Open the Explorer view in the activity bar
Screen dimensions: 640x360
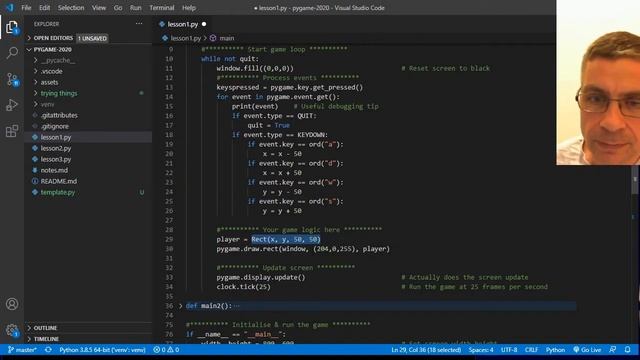[12, 27]
